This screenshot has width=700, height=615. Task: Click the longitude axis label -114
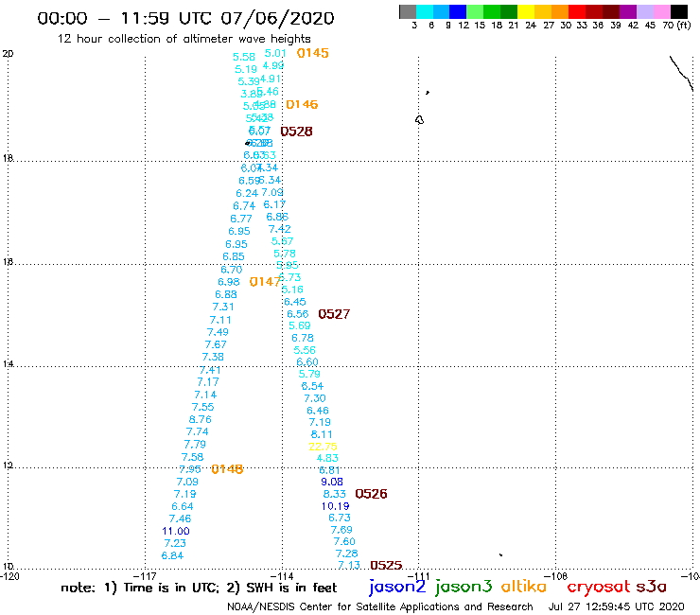pos(282,576)
